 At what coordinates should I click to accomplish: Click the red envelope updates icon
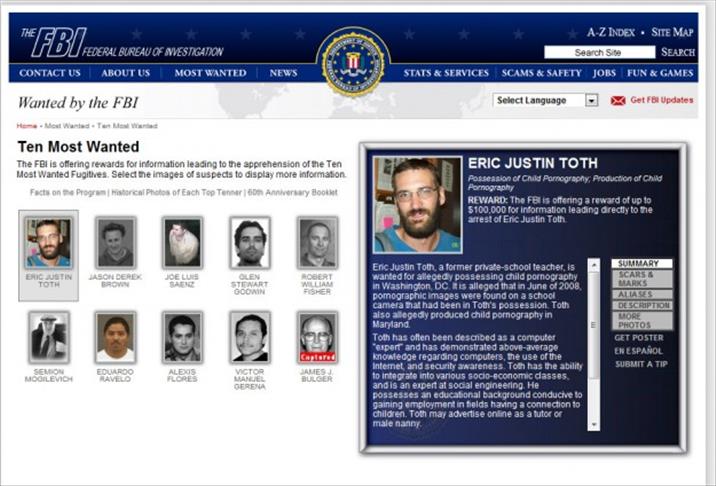[618, 100]
